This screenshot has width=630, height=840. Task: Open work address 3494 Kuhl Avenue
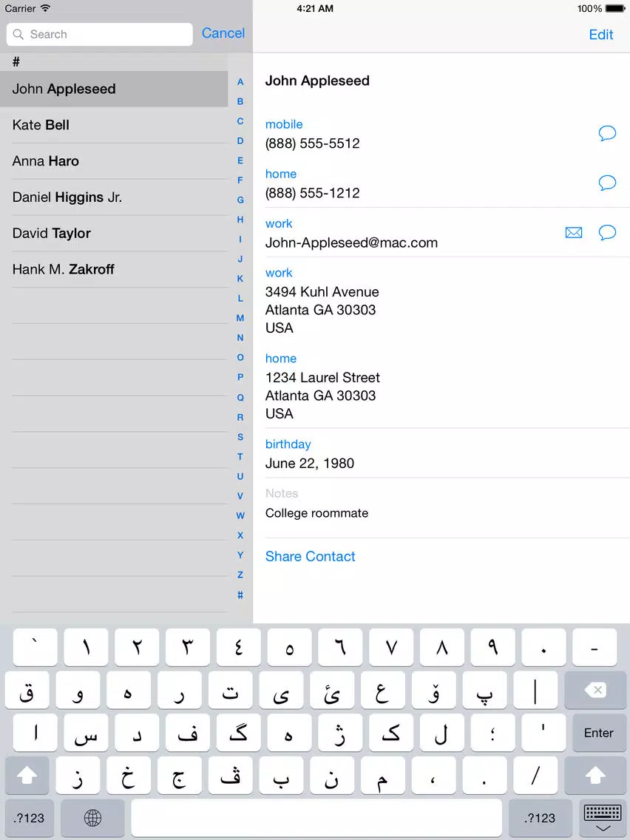pos(322,310)
